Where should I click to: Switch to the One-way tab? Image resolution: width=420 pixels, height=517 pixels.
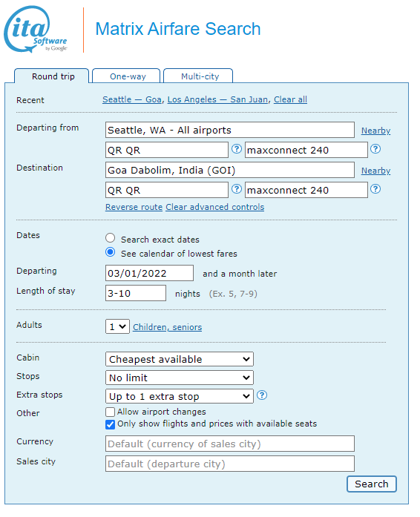pos(126,76)
